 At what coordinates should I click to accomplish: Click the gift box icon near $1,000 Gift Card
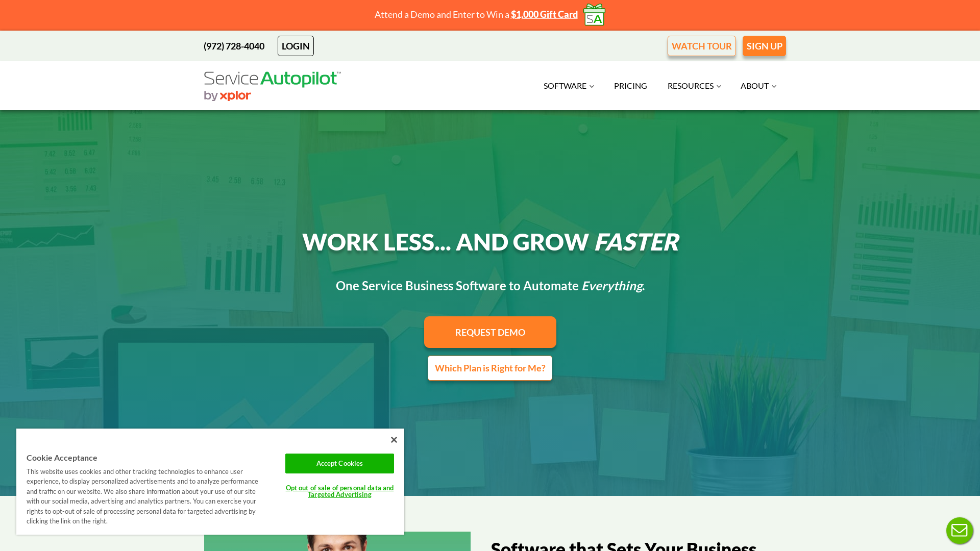coord(594,13)
